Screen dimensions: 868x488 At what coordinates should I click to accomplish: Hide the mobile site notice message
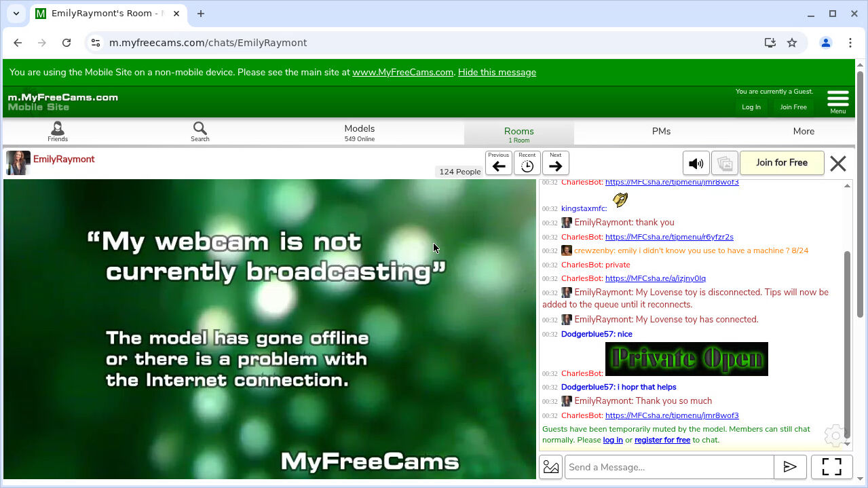point(497,72)
